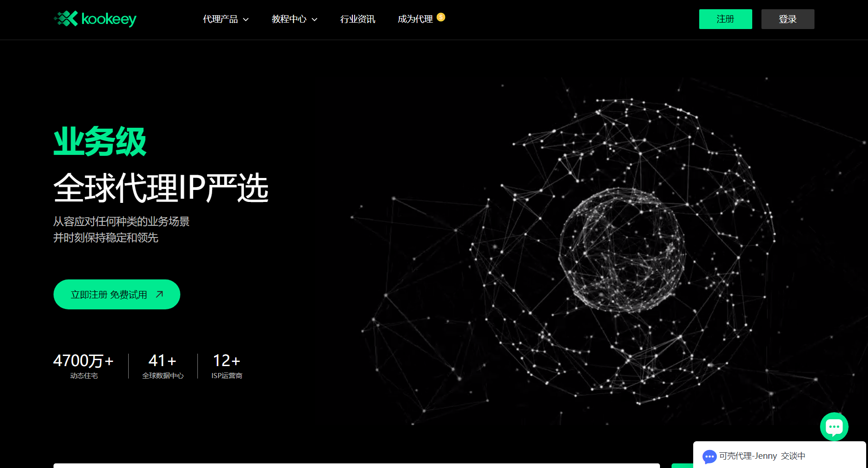Expand the 可壳代理-Jenny 交谈中 chat bar
The width and height of the screenshot is (868, 468).
click(779, 456)
